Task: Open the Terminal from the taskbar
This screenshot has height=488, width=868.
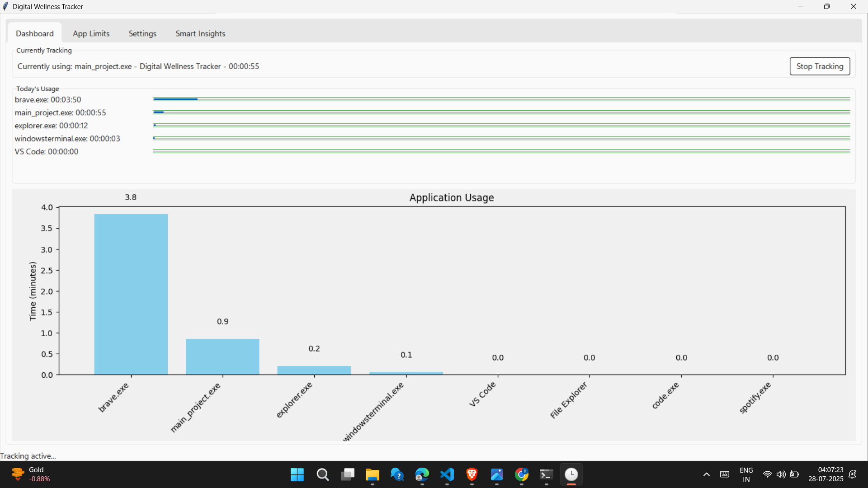Action: coord(547,474)
